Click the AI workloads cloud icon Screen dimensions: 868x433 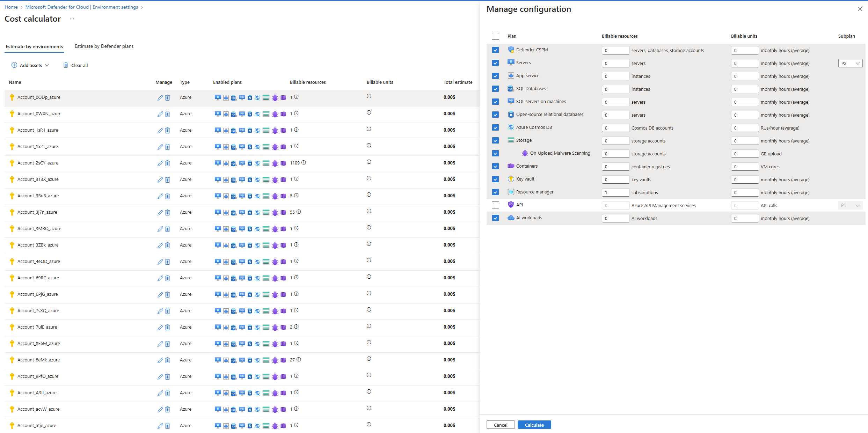511,218
